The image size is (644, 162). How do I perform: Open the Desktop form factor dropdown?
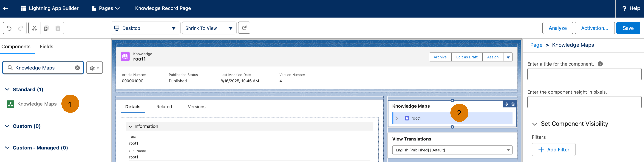146,28
